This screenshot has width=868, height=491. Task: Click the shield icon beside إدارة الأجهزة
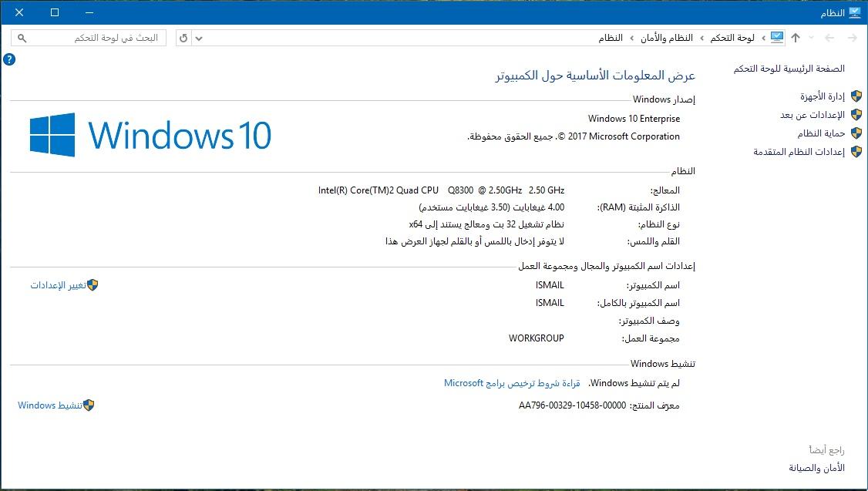point(856,96)
